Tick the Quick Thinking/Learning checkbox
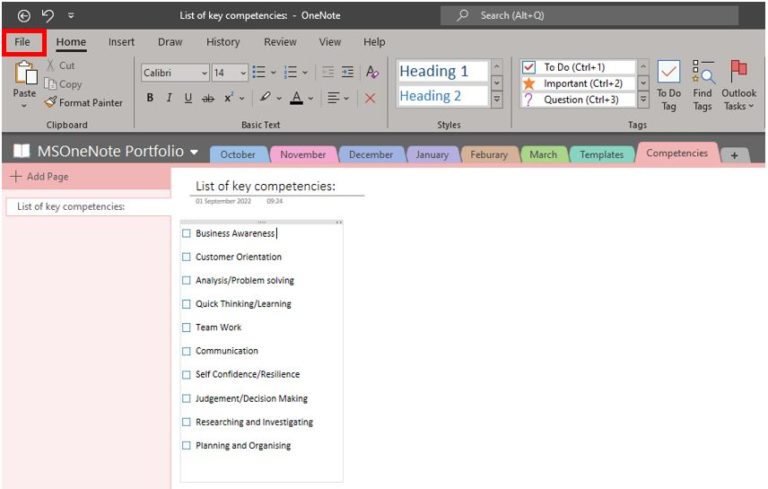 coord(186,304)
